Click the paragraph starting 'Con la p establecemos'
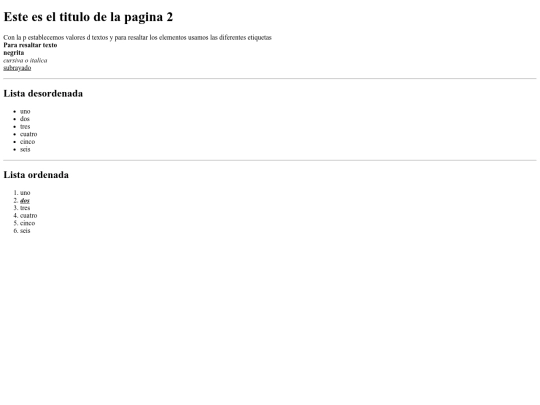 [137, 38]
